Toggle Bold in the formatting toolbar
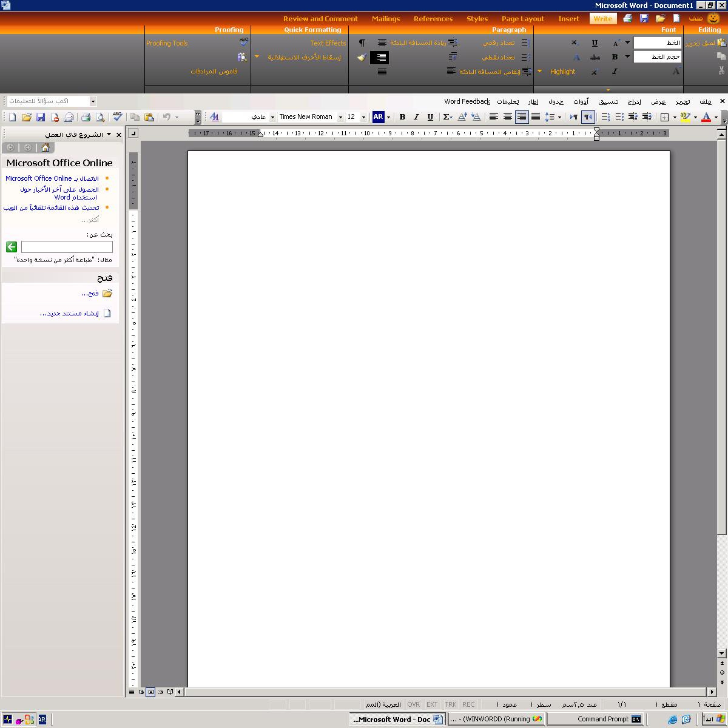 pos(402,117)
